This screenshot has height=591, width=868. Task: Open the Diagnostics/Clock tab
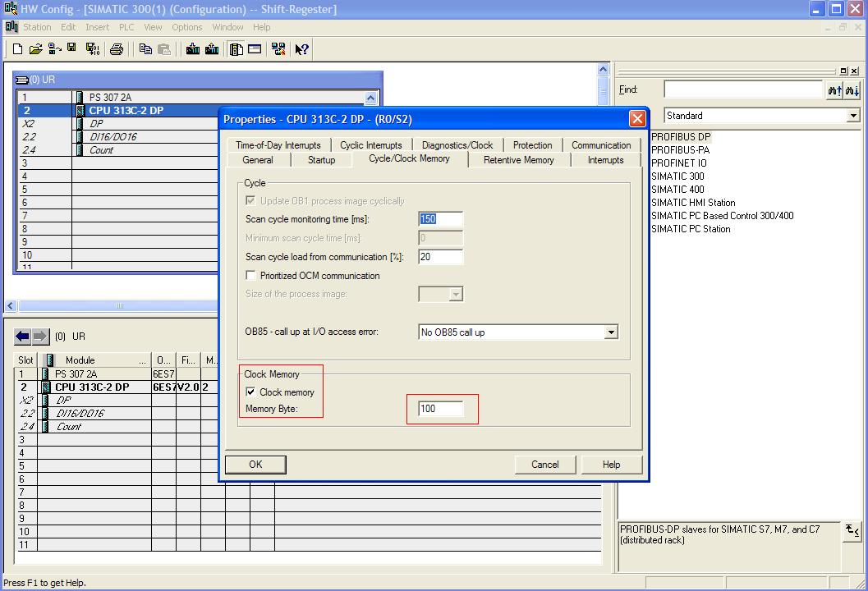[x=457, y=145]
